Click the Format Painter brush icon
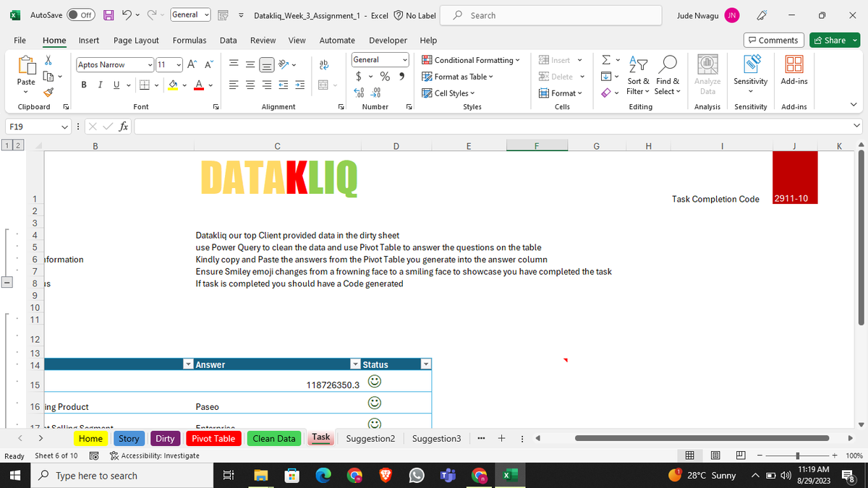The width and height of the screenshot is (868, 488). (x=48, y=92)
